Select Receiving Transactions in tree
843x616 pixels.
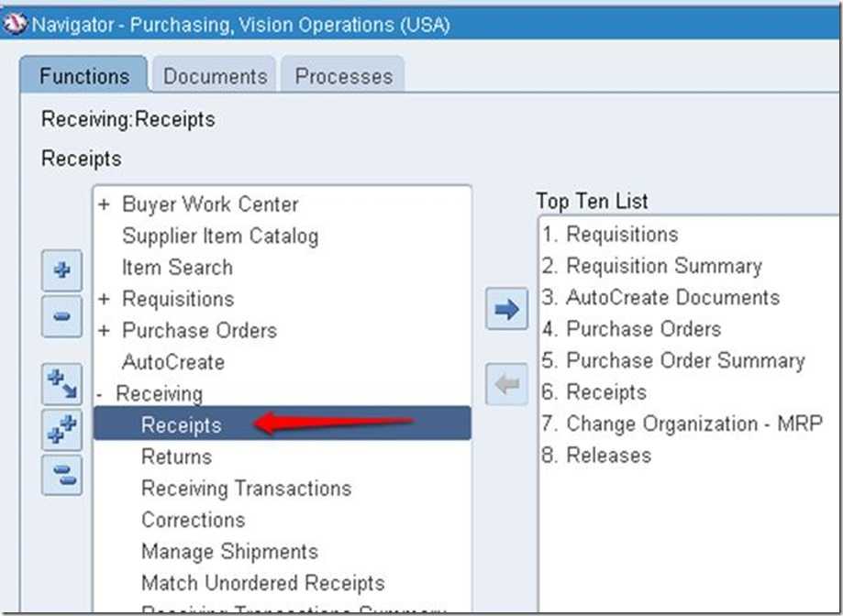pos(246,489)
